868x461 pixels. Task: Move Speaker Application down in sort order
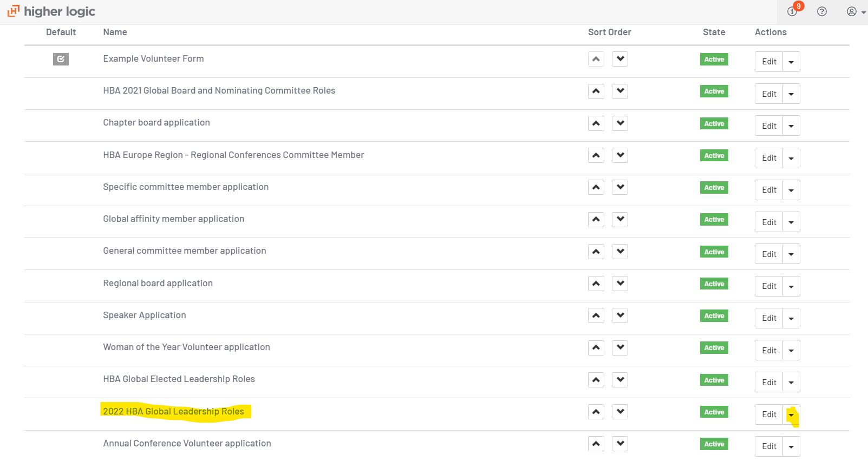point(620,315)
